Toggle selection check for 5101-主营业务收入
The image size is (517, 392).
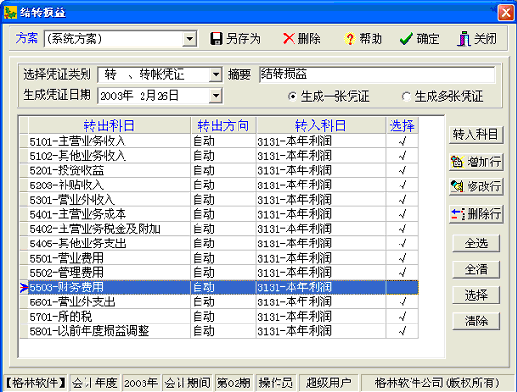(x=402, y=141)
